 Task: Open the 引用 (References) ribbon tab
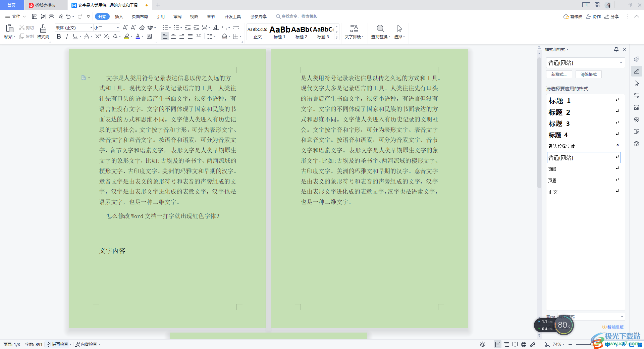161,16
